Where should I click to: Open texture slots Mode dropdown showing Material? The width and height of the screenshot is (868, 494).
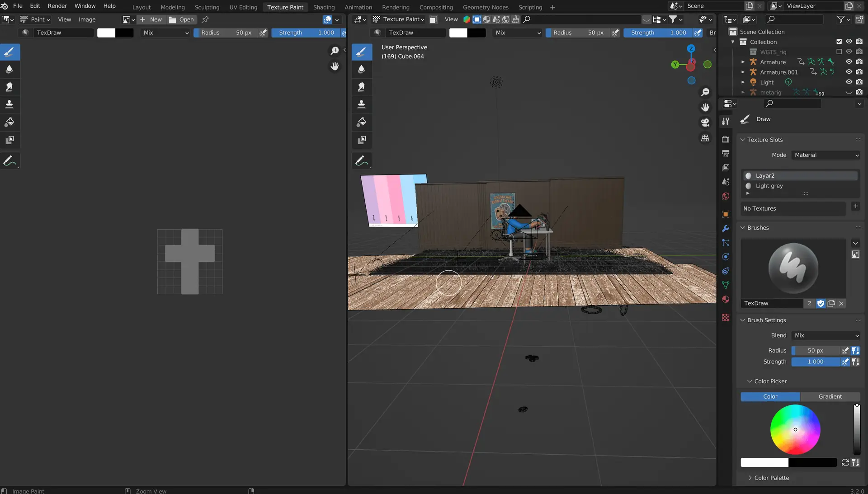click(826, 155)
